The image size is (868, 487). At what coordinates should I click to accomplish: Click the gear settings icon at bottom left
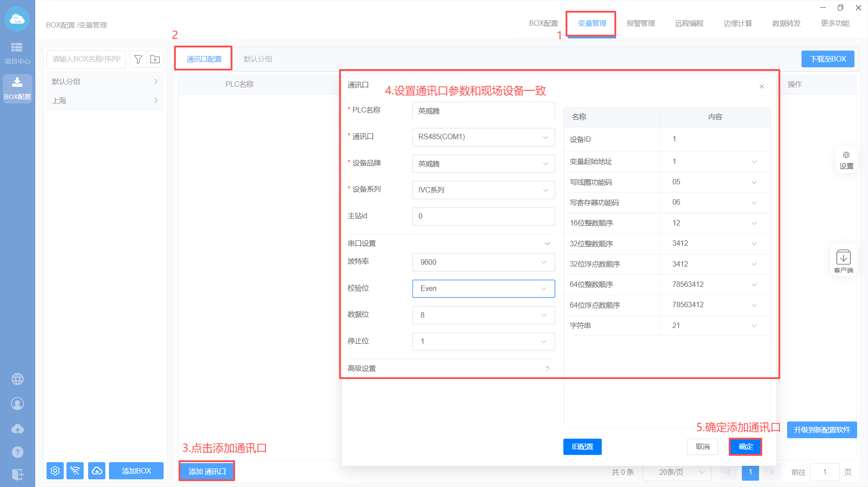coord(55,471)
